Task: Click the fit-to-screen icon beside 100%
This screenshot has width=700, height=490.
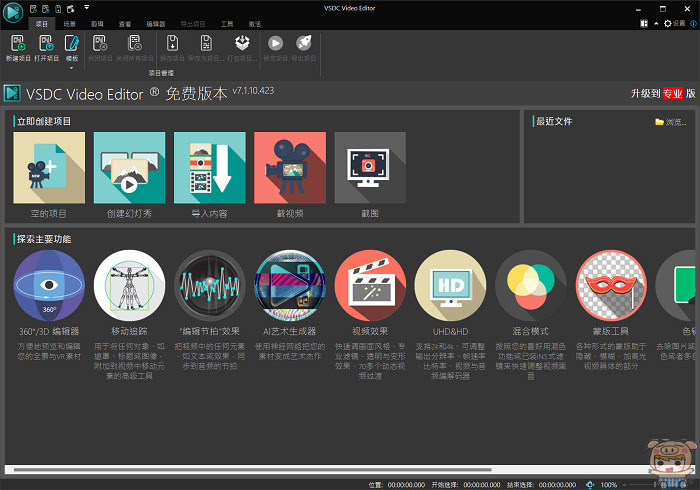Action: pos(590,485)
